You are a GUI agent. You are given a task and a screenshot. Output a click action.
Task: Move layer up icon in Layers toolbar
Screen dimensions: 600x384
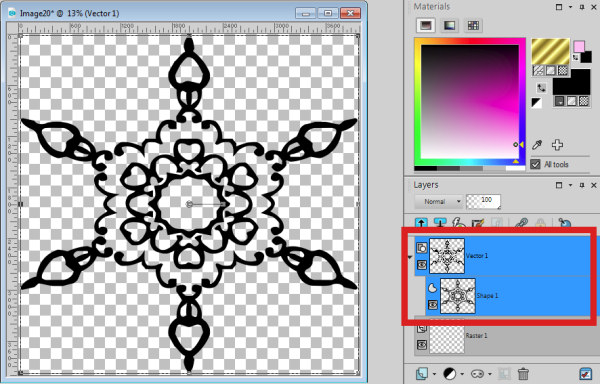(421, 223)
